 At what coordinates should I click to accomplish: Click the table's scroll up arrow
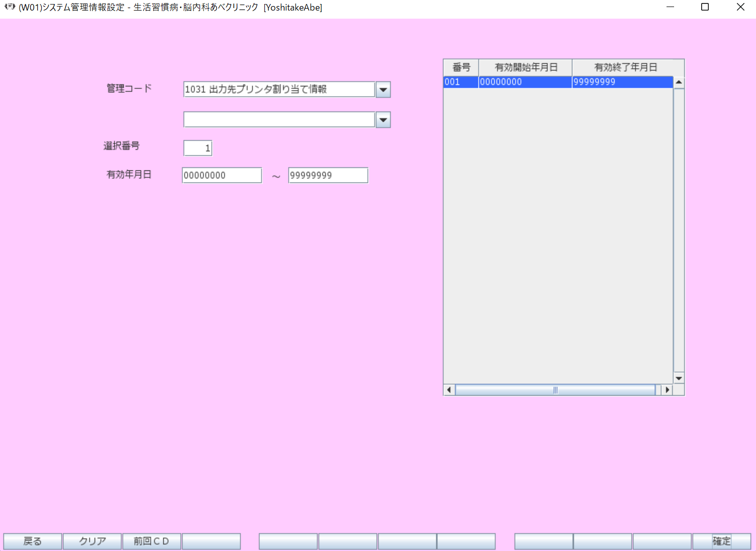point(679,82)
